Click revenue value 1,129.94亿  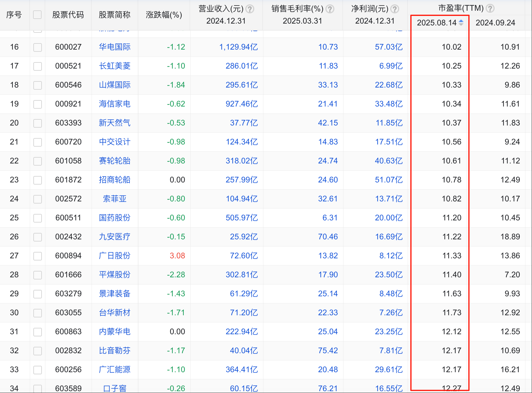coord(238,47)
